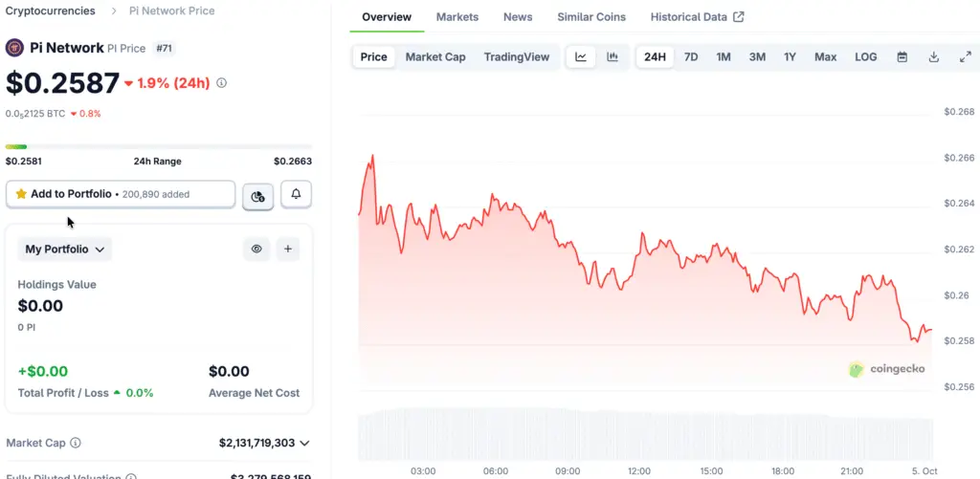Viewport: 980px width, 479px height.
Task: Open the calendar date range picker
Action: (x=902, y=57)
